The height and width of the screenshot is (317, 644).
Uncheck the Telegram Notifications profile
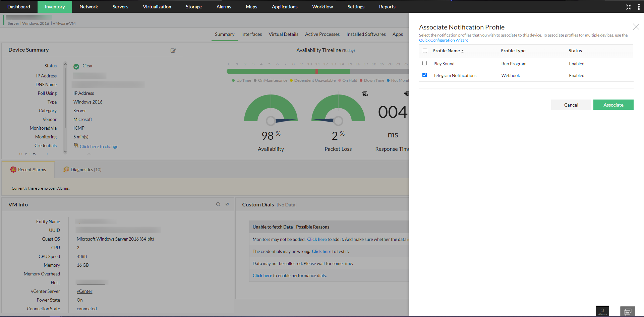(x=424, y=75)
